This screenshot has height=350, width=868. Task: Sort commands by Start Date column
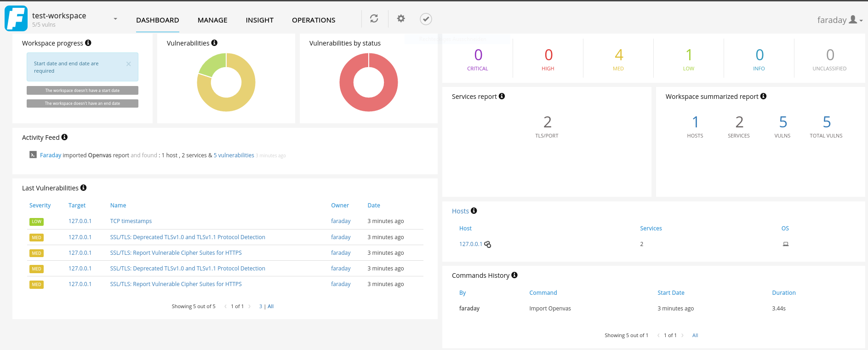tap(671, 293)
